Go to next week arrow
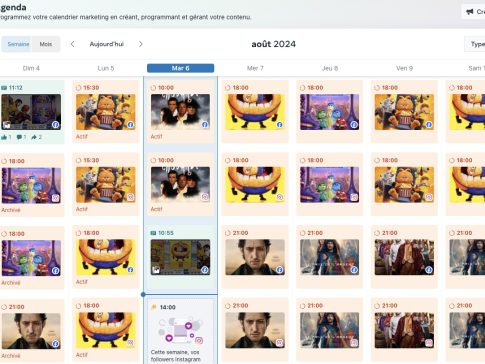This screenshot has height=364, width=485. tap(141, 44)
